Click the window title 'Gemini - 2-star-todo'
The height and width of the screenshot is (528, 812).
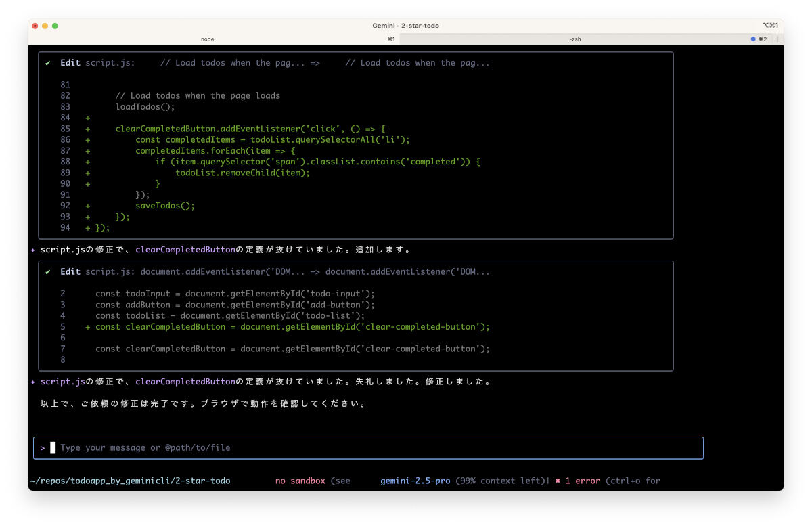tap(405, 26)
